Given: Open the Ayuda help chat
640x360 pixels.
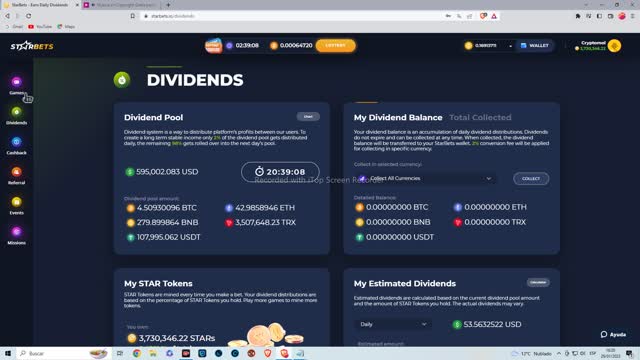Looking at the screenshot, I should click(613, 334).
